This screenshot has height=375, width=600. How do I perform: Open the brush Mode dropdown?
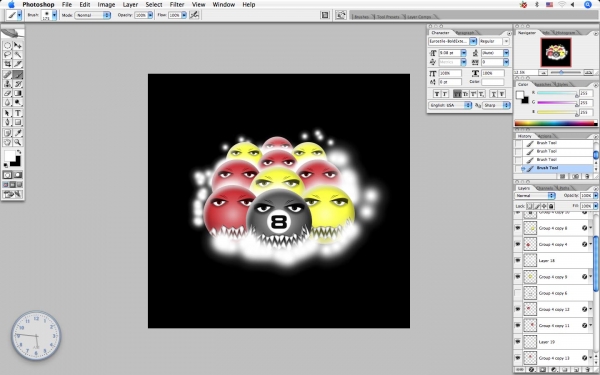[93, 15]
